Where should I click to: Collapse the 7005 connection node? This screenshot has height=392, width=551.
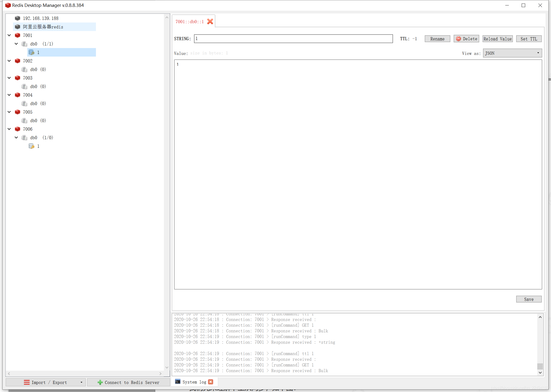point(9,112)
